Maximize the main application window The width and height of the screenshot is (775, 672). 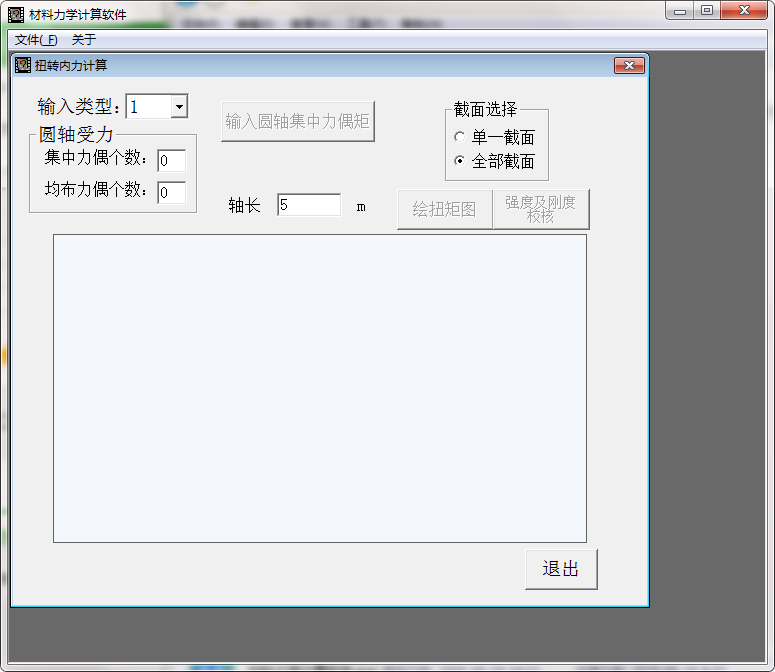(707, 11)
